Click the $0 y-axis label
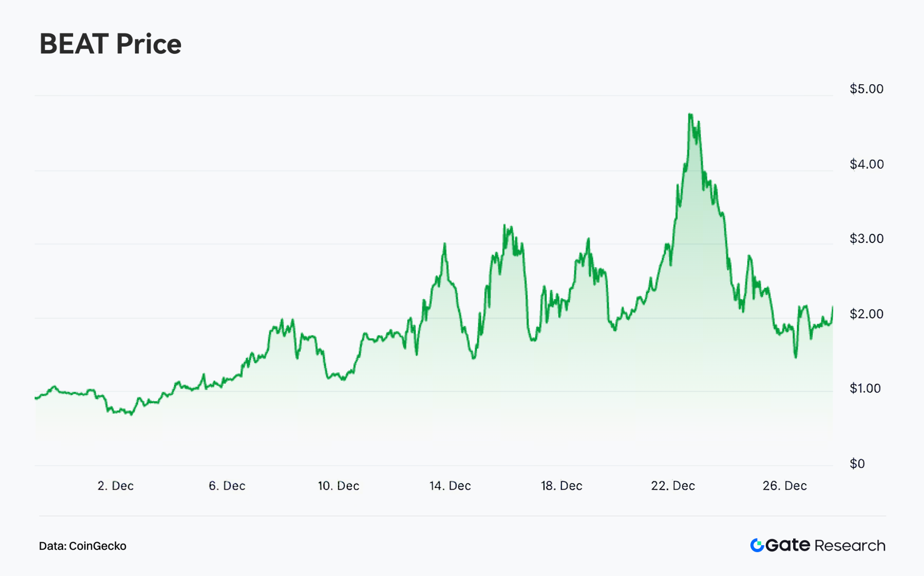 click(857, 464)
